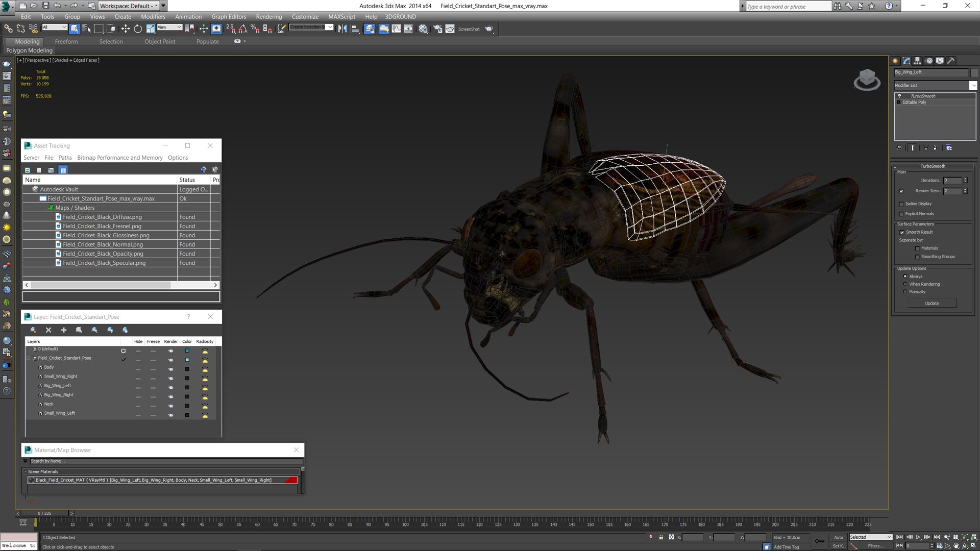
Task: Open Paths menu in Asset Tracking
Action: [x=65, y=158]
